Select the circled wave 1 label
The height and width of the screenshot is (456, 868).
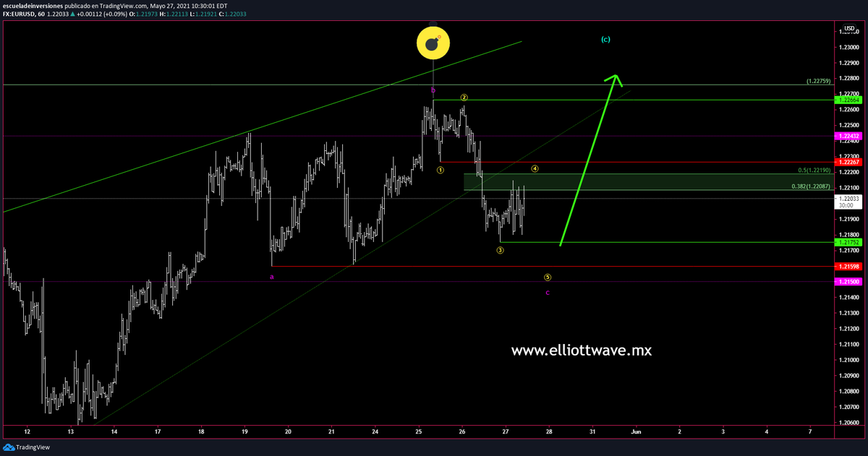pyautogui.click(x=440, y=170)
